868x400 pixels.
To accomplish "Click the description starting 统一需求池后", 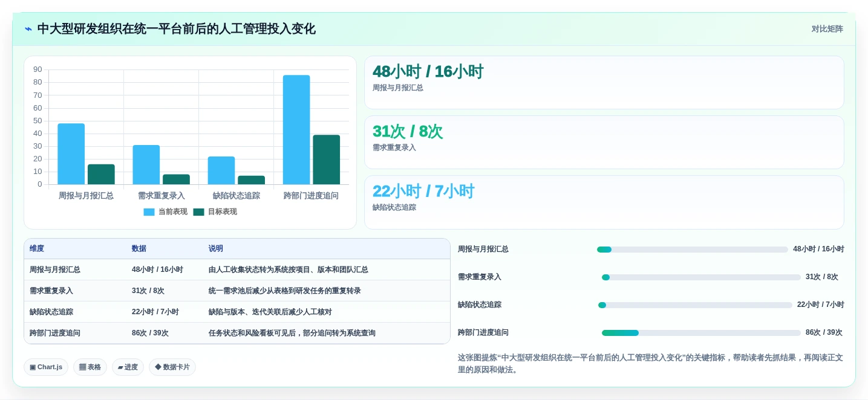I will click(x=285, y=291).
